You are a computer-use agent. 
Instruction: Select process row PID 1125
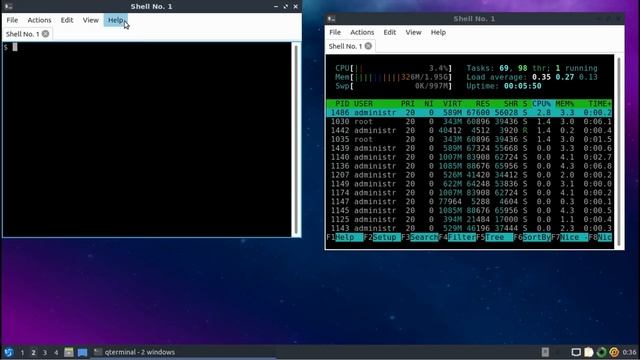(469, 220)
